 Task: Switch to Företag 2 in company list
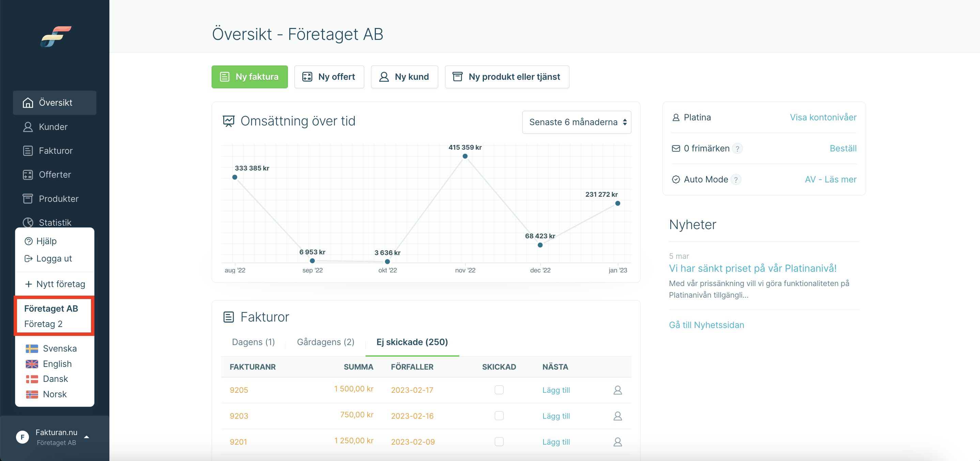point(43,324)
